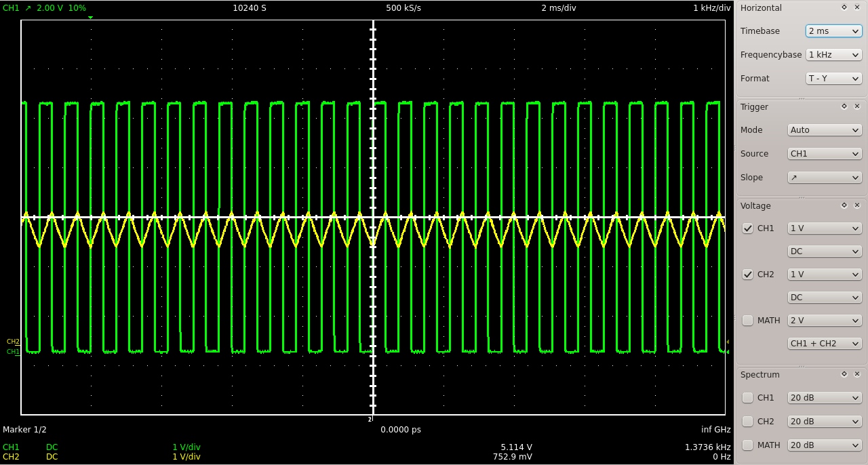Float the Voltage dock panel
This screenshot has height=465, width=868.
(844, 205)
